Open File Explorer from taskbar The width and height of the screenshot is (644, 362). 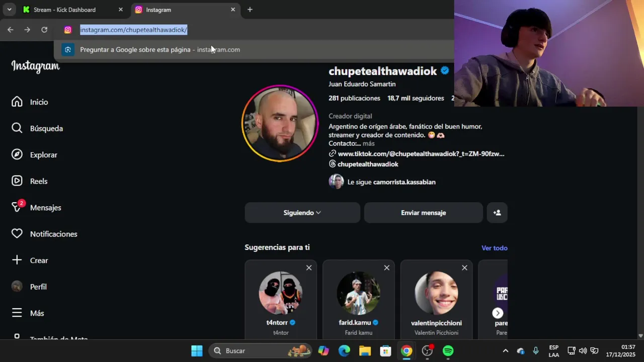tap(365, 350)
